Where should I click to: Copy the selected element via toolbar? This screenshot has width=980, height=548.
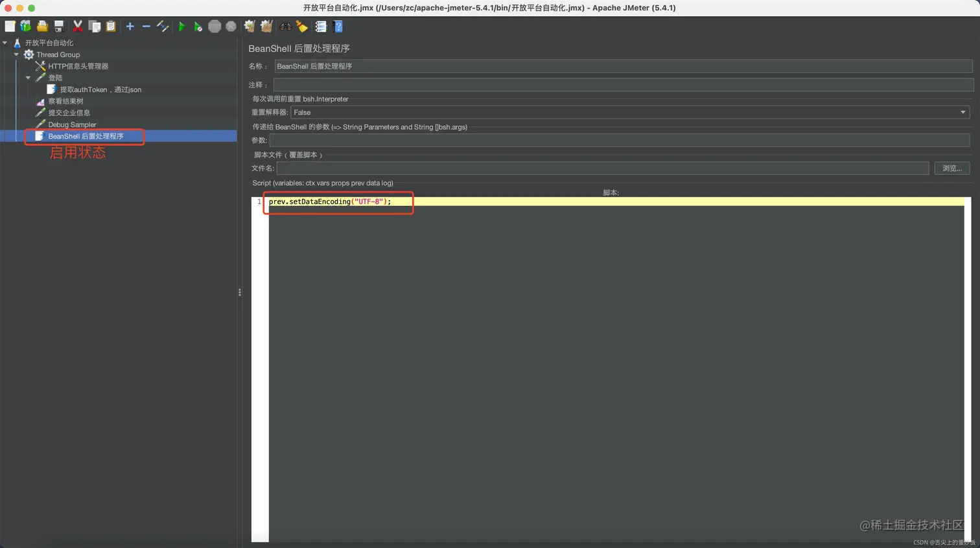point(95,27)
